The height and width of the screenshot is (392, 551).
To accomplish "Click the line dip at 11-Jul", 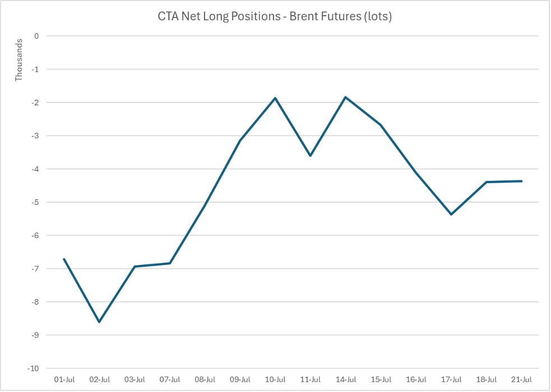I will coord(311,156).
